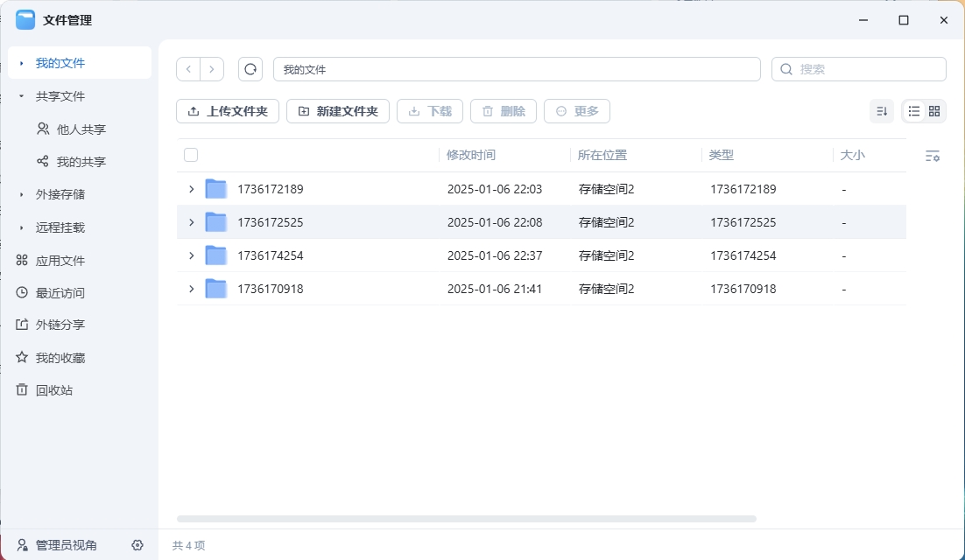The width and height of the screenshot is (965, 560).
Task: Open column settings icon in table header
Action: 933,156
